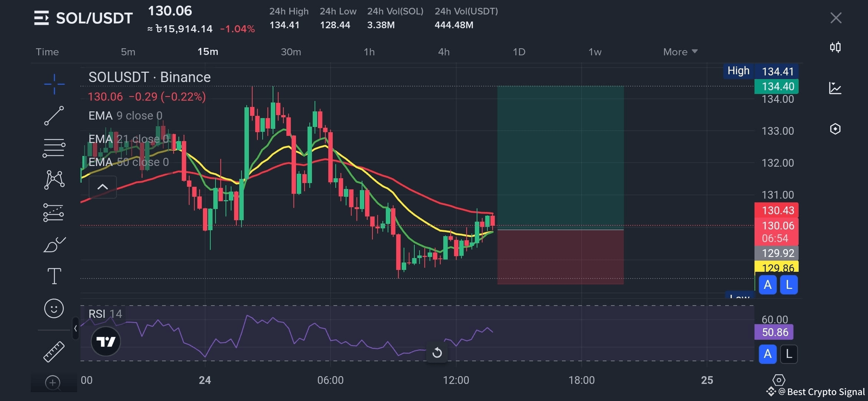Select the red stop-loss zone of the position
Viewport: 868px width, 401px height.
coord(560,257)
